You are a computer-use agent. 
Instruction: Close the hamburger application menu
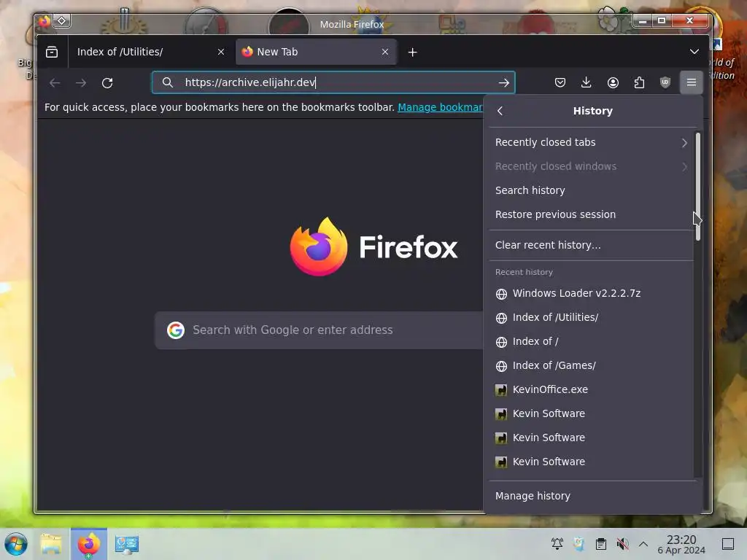coord(692,83)
